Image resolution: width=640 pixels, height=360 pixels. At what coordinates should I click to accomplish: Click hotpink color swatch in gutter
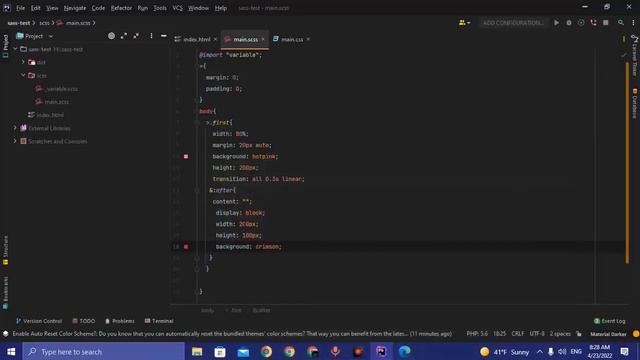(x=186, y=156)
